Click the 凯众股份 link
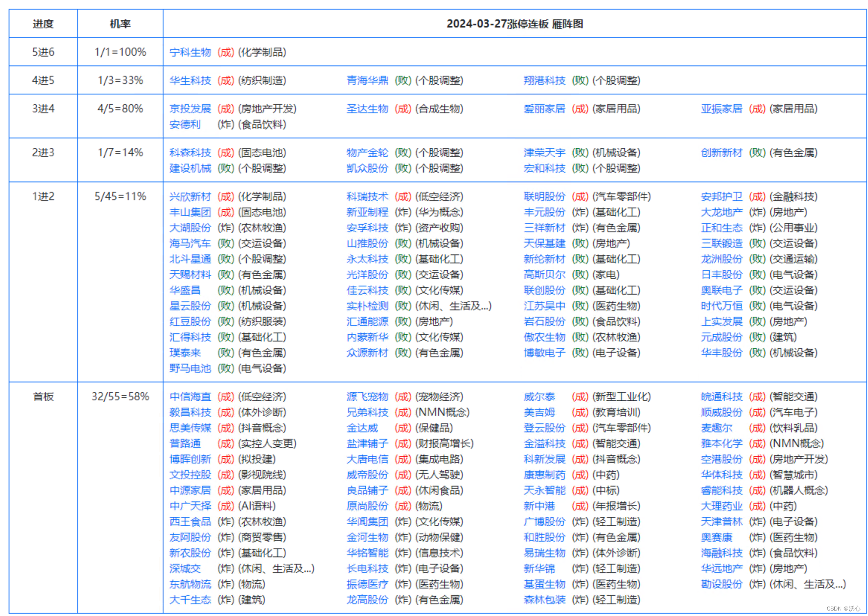Screen dimensions: 868x616 point(367,169)
